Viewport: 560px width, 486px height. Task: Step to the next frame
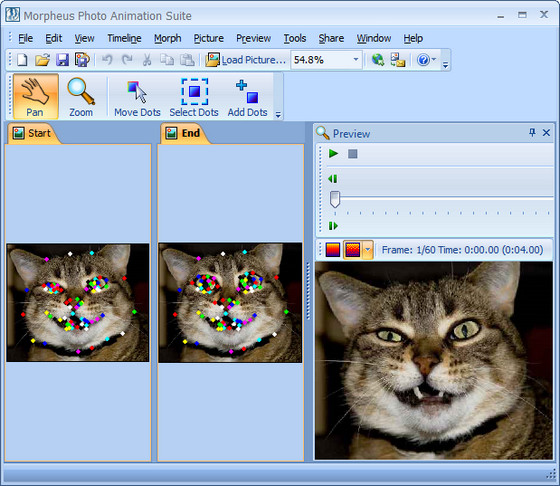click(x=333, y=226)
